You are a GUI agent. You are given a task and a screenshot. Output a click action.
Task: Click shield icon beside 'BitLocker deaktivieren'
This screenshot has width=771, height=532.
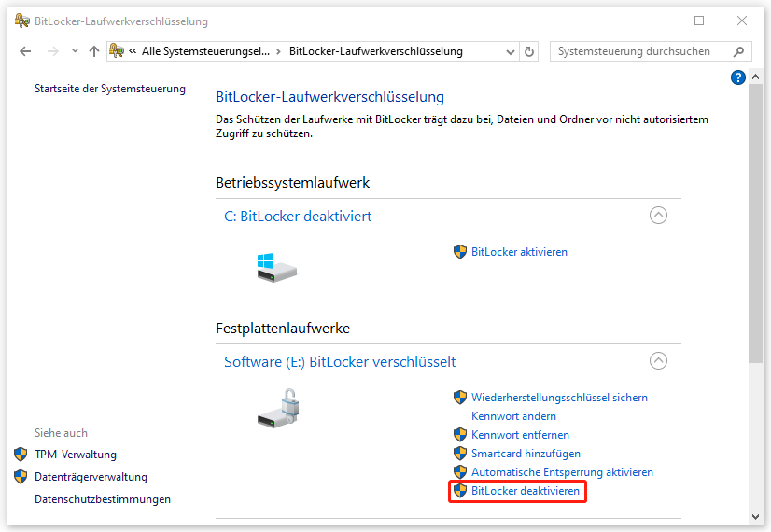click(x=460, y=491)
